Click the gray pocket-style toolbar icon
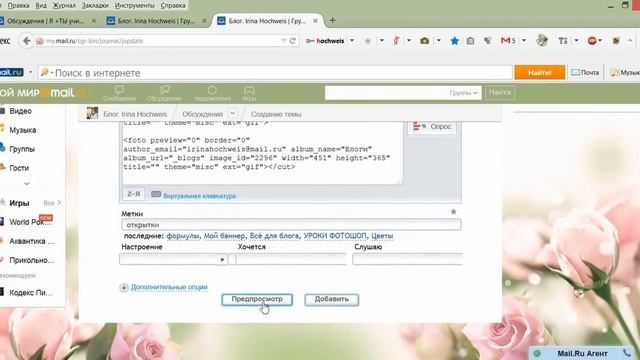This screenshot has height=360, width=640. tap(487, 41)
